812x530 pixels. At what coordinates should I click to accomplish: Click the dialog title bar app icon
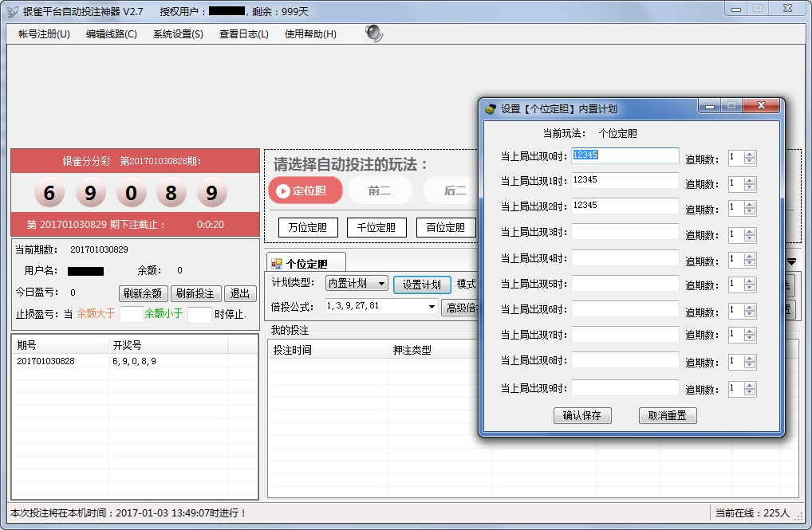491,109
